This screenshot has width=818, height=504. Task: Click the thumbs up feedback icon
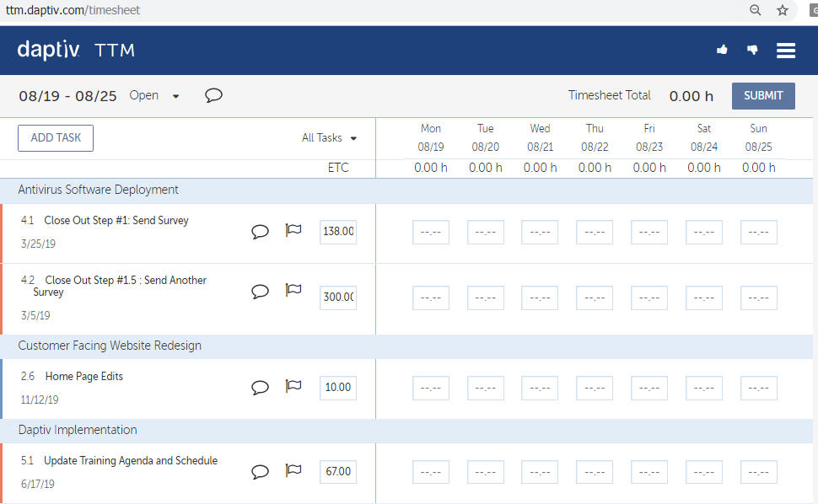pyautogui.click(x=722, y=50)
